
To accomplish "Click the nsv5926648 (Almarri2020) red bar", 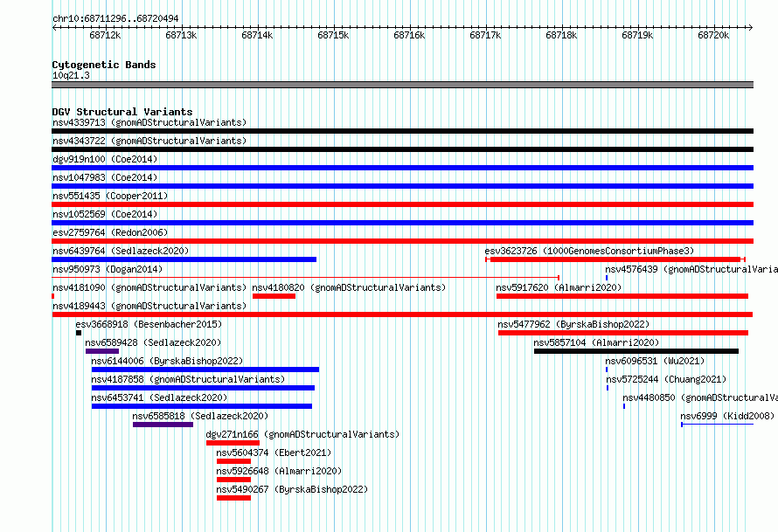I will (233, 480).
